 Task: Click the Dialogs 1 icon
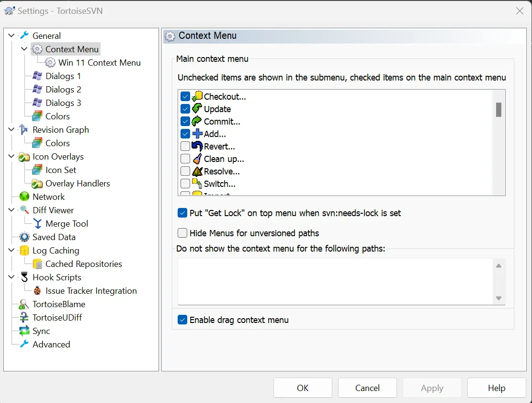point(37,76)
